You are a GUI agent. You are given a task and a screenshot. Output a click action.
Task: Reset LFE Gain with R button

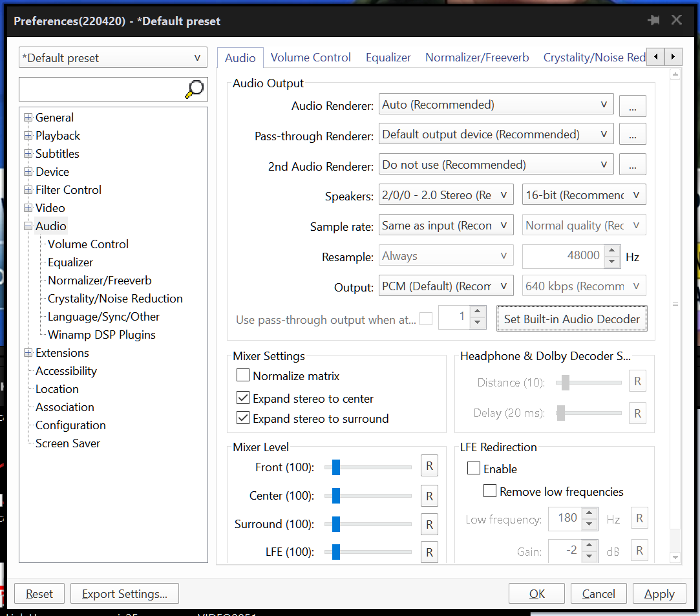(x=639, y=550)
